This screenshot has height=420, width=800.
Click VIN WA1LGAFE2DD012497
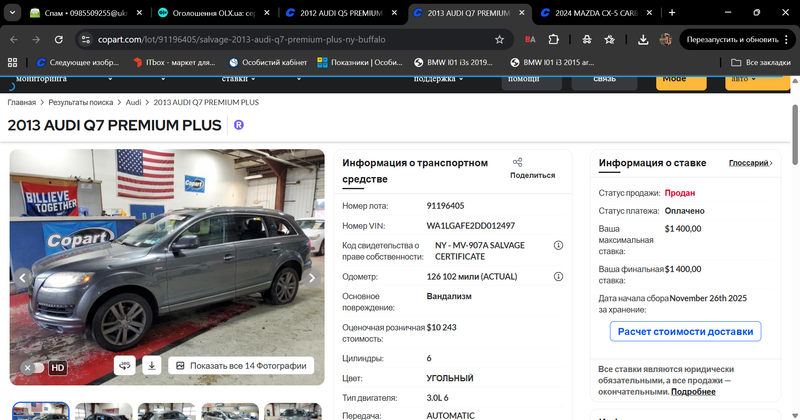point(470,226)
